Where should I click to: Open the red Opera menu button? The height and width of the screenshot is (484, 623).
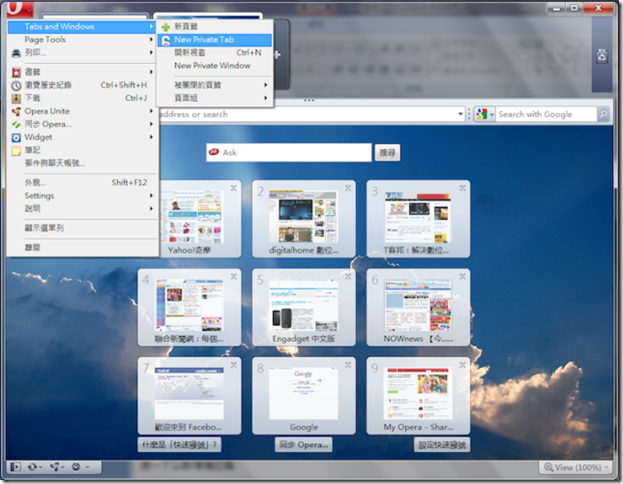[20, 9]
